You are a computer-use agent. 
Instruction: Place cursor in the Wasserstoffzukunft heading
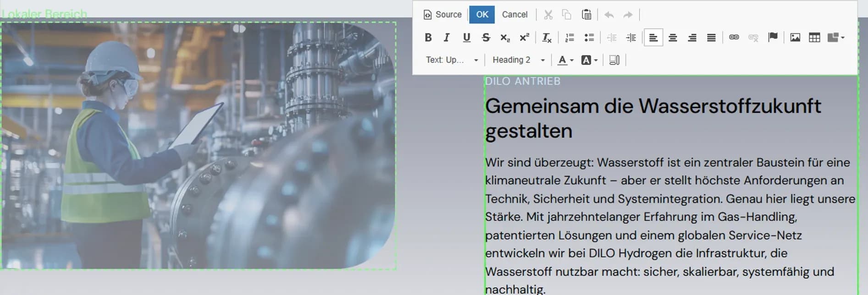tap(653, 119)
